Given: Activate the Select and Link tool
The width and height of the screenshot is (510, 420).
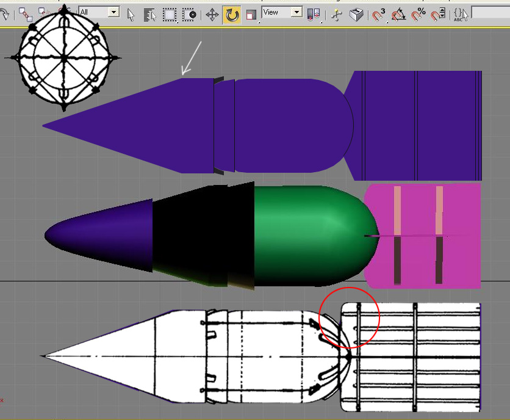Looking at the screenshot, I should (x=26, y=15).
